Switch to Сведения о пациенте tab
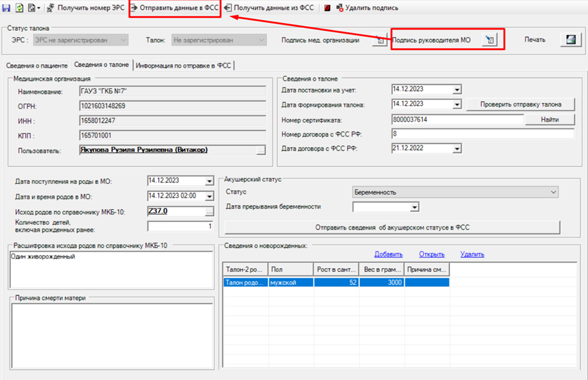The image size is (588, 380). coord(37,66)
